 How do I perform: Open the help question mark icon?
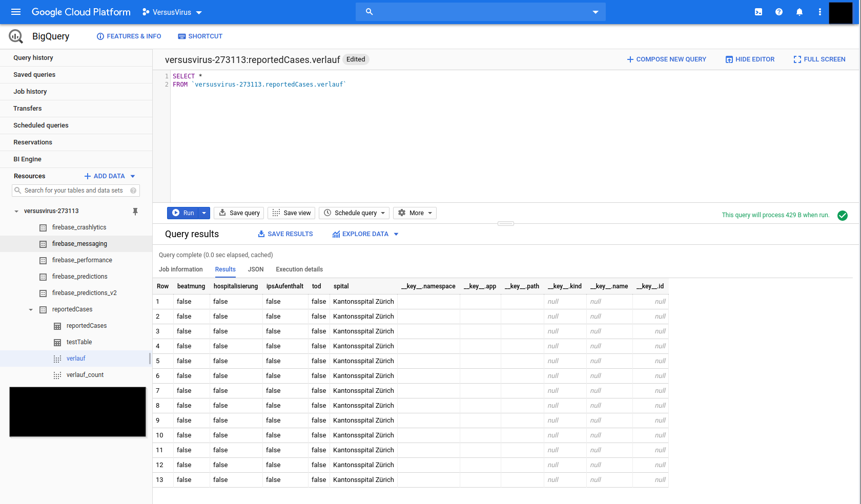tap(779, 12)
